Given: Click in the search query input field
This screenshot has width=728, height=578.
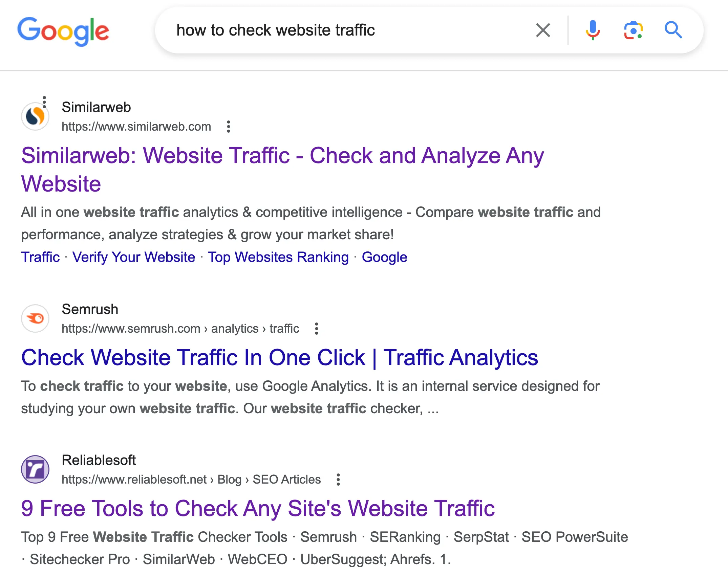Looking at the screenshot, I should 339,30.
